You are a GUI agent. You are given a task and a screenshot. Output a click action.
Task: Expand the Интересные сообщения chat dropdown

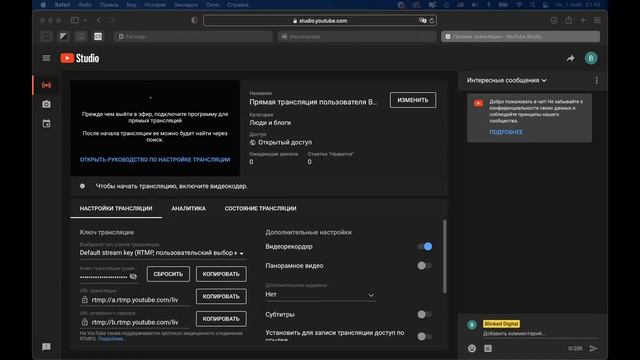(507, 80)
